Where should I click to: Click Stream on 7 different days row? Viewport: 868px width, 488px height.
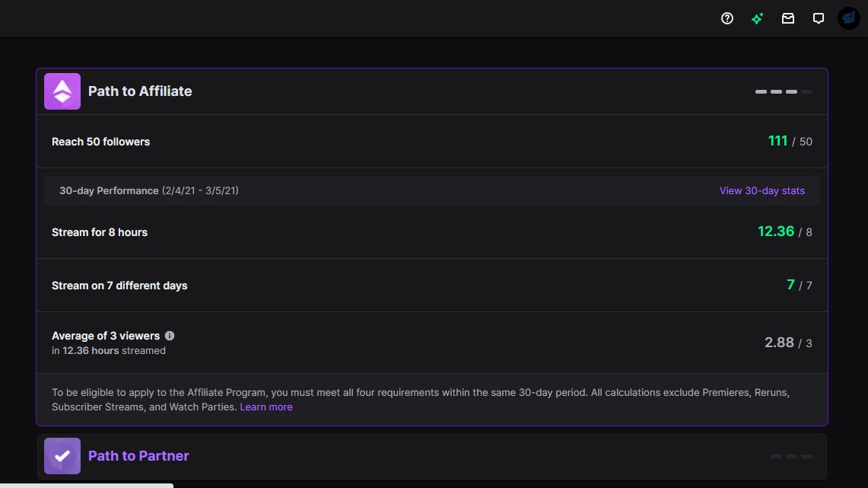pos(432,285)
